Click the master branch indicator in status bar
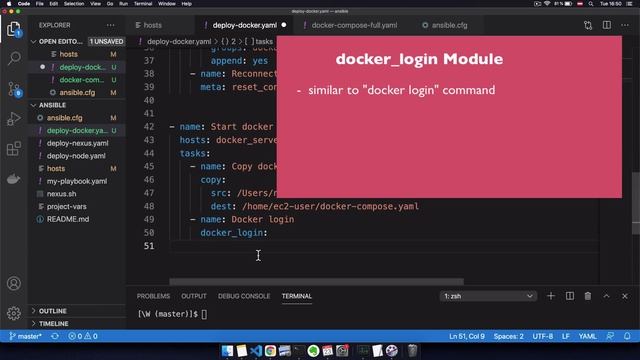Image resolution: width=640 pixels, height=360 pixels. (x=25, y=336)
